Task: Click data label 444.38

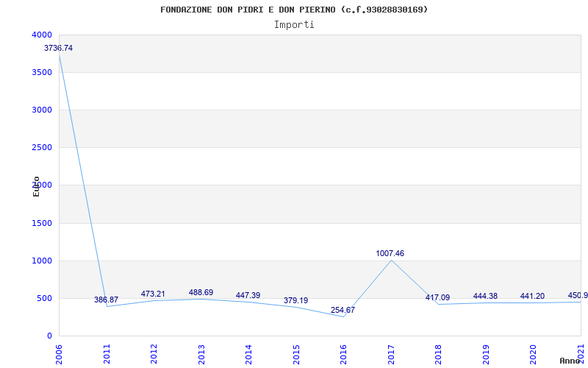Action: pyautogui.click(x=485, y=296)
